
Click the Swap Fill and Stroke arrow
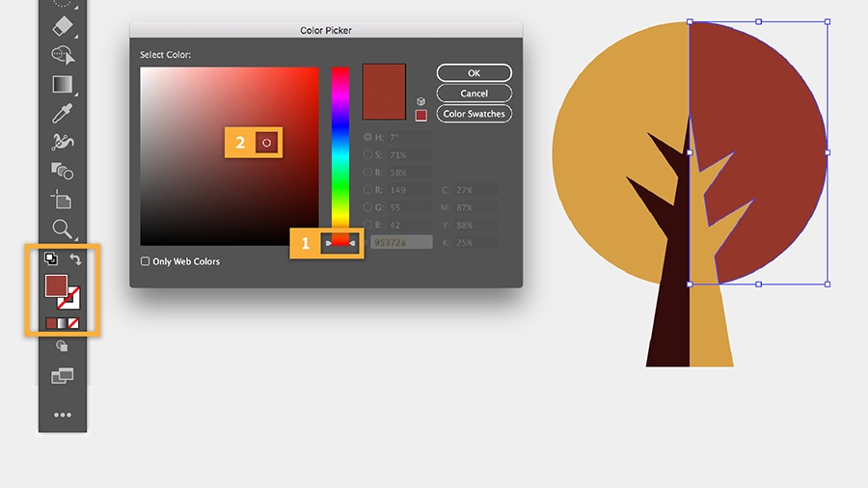tap(75, 258)
